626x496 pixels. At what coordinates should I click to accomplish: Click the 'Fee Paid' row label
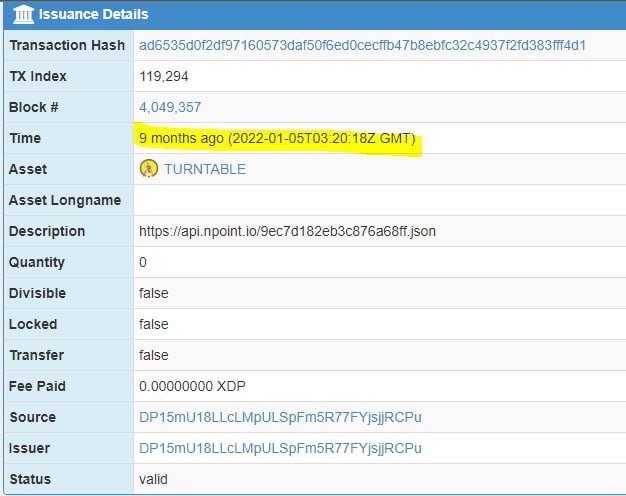tap(37, 386)
